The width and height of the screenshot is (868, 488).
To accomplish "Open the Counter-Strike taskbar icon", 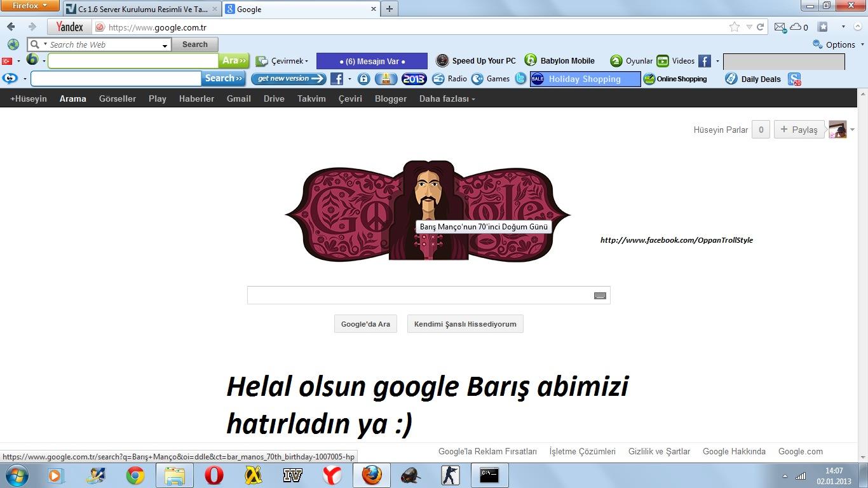I will click(x=450, y=475).
